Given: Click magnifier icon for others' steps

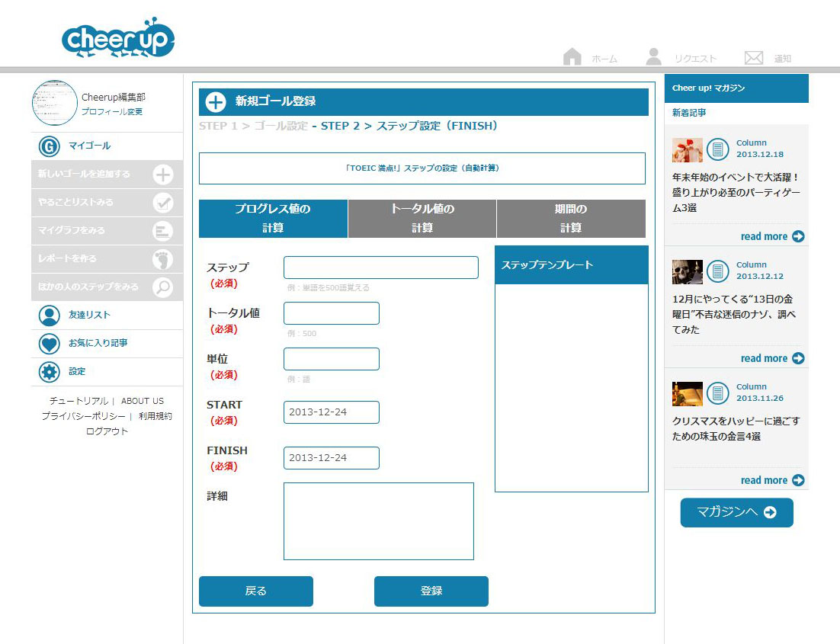Looking at the screenshot, I should pyautogui.click(x=163, y=287).
